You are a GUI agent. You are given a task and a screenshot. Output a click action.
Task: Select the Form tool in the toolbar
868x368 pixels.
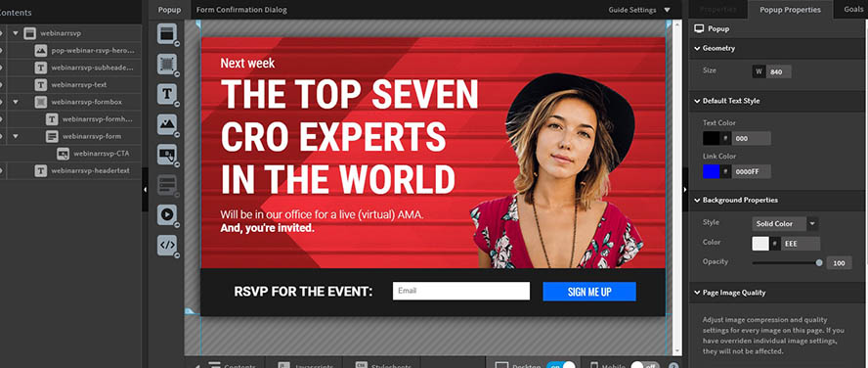(x=166, y=185)
